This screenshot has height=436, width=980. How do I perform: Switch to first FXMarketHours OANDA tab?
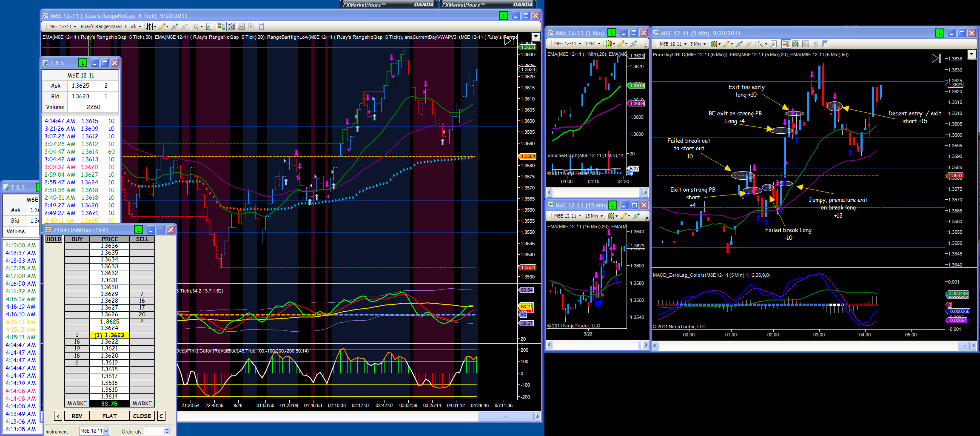pyautogui.click(x=388, y=5)
